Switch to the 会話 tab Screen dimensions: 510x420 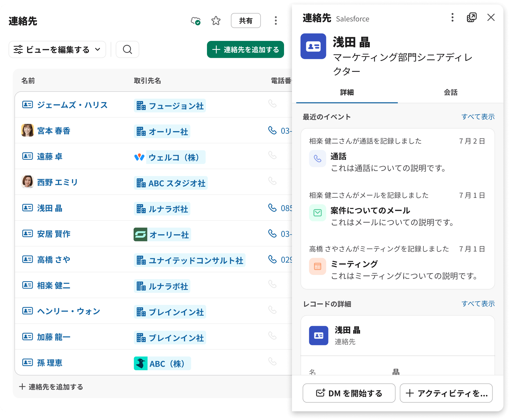(450, 93)
